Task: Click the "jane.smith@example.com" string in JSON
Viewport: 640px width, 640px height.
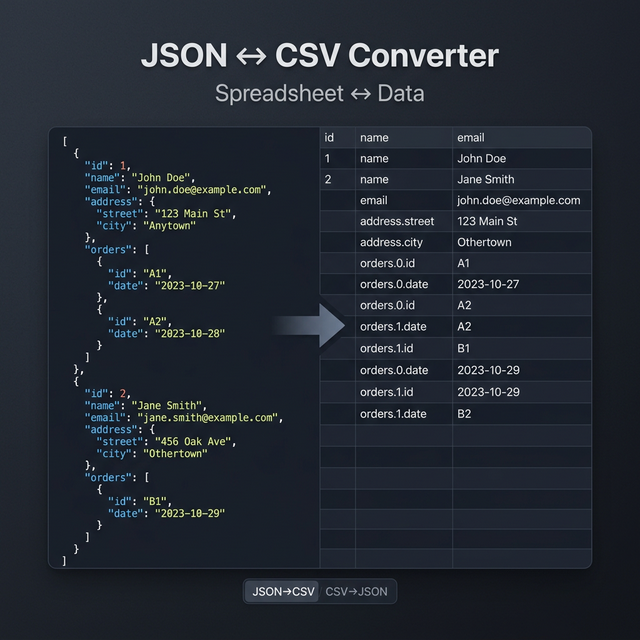Action: click(x=207, y=418)
